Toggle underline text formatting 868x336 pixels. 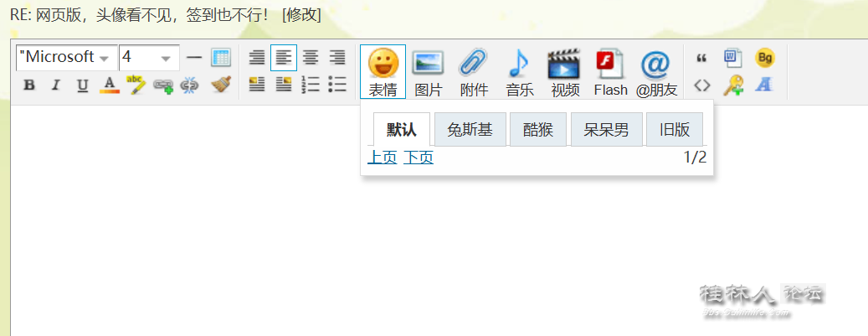click(82, 85)
